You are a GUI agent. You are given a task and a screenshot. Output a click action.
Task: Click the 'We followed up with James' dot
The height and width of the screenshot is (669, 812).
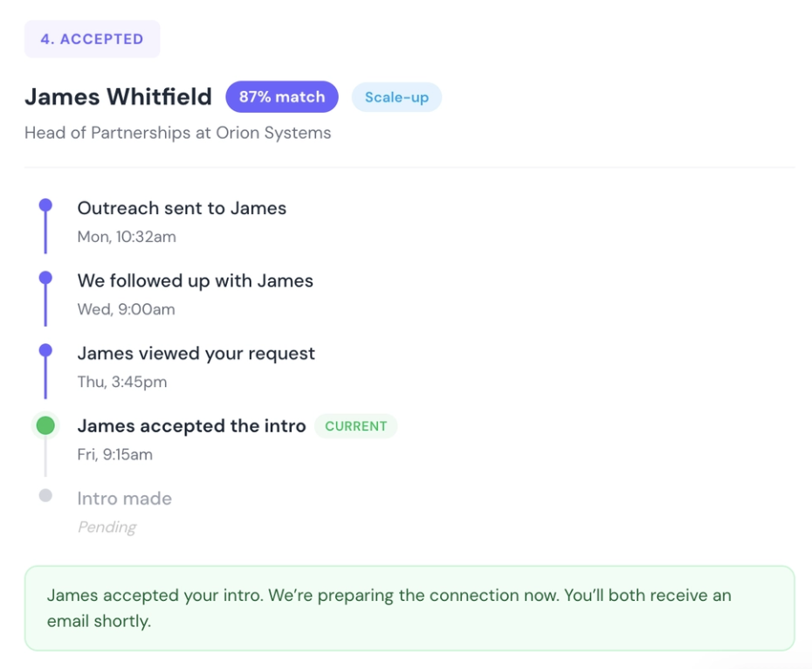(x=45, y=279)
